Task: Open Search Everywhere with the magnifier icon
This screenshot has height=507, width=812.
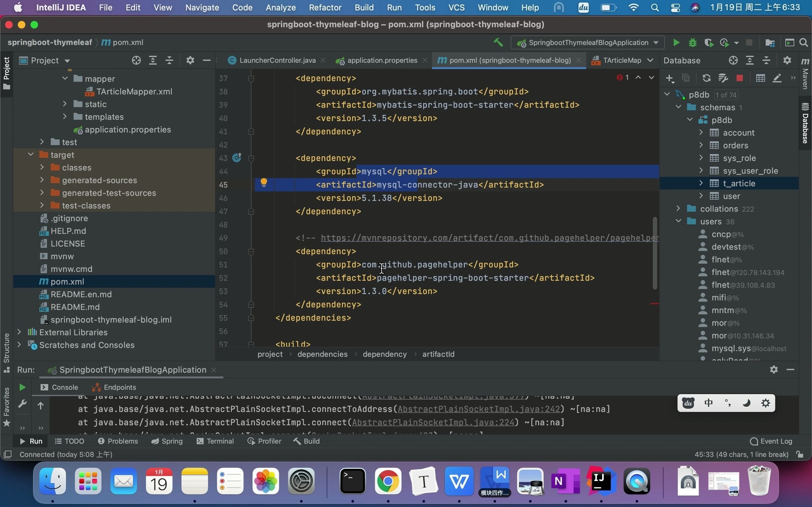Action: point(804,42)
